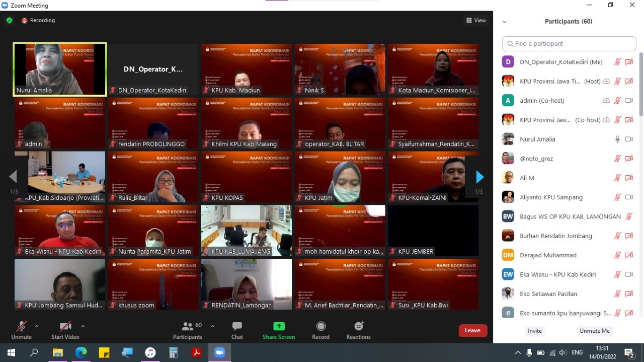
Task: Open the Reactions menu
Action: pyautogui.click(x=358, y=330)
